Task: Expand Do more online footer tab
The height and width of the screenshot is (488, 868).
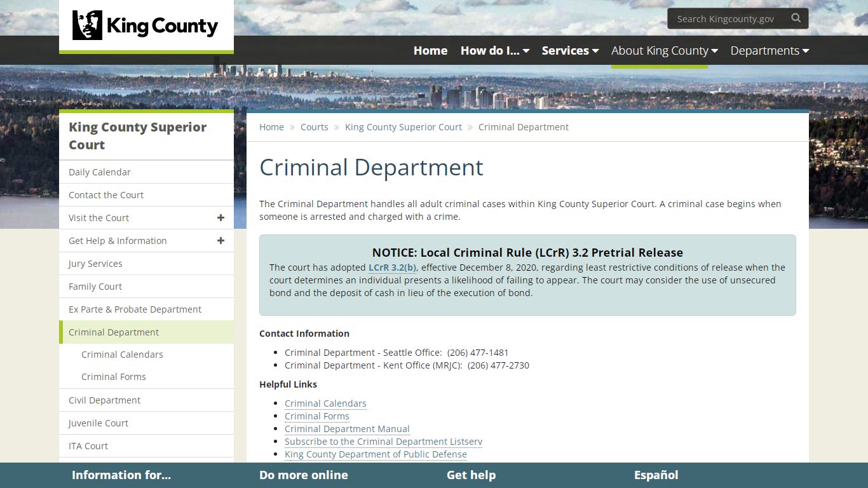Action: [304, 475]
